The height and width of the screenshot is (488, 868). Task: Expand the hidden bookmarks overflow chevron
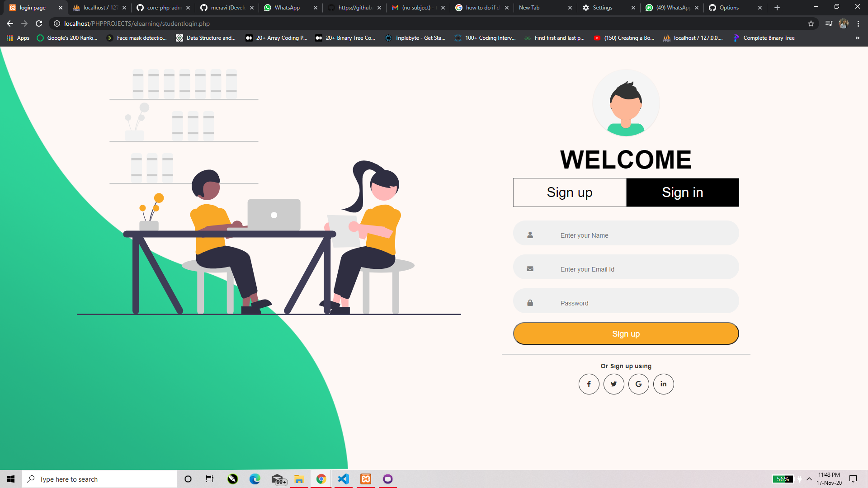(857, 38)
